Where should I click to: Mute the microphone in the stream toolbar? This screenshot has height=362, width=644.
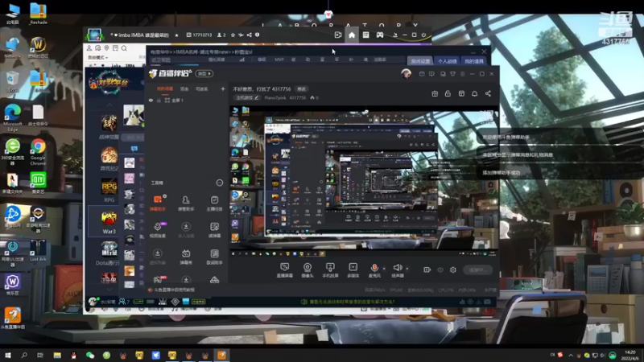[374, 269]
